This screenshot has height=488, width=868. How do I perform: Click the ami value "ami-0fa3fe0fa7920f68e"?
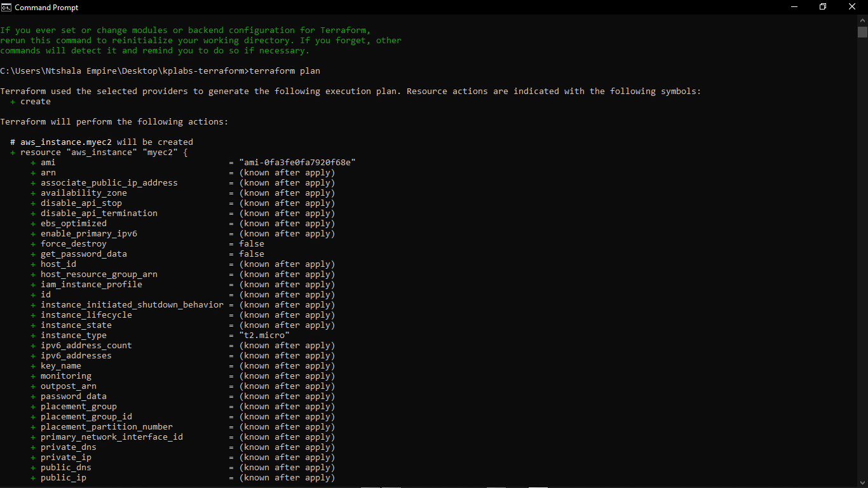point(299,162)
